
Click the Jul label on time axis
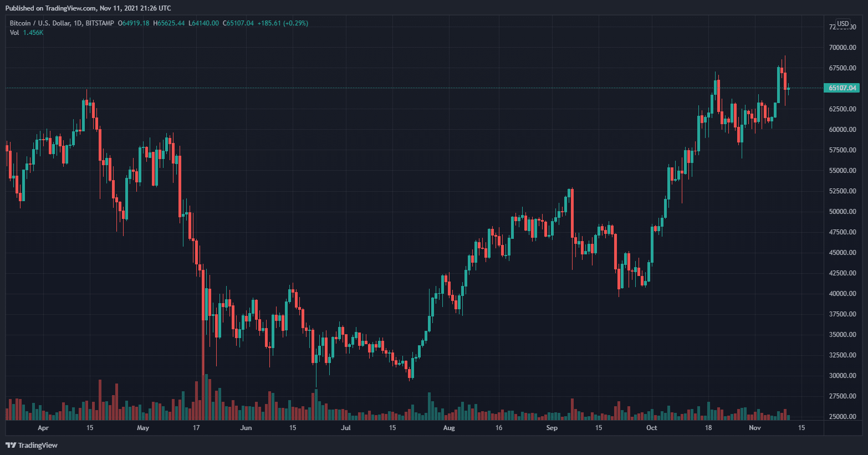coord(346,428)
